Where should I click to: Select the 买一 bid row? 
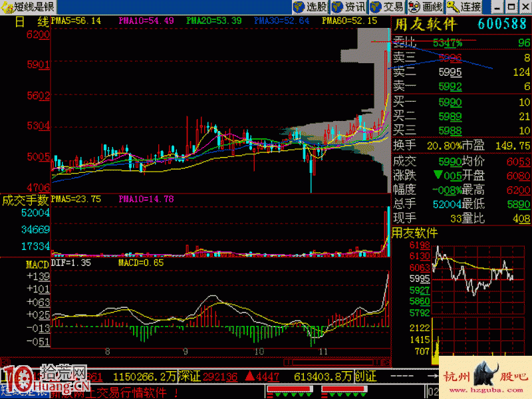pos(462,102)
